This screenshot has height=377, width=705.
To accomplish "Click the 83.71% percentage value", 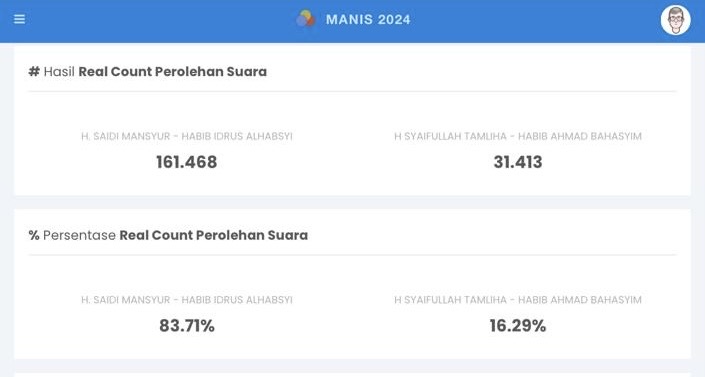I will (x=187, y=326).
